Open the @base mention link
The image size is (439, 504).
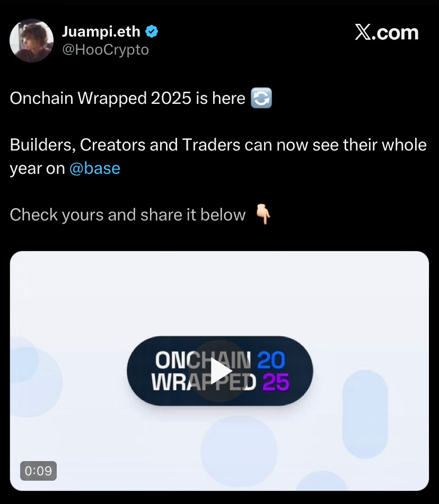(x=95, y=169)
